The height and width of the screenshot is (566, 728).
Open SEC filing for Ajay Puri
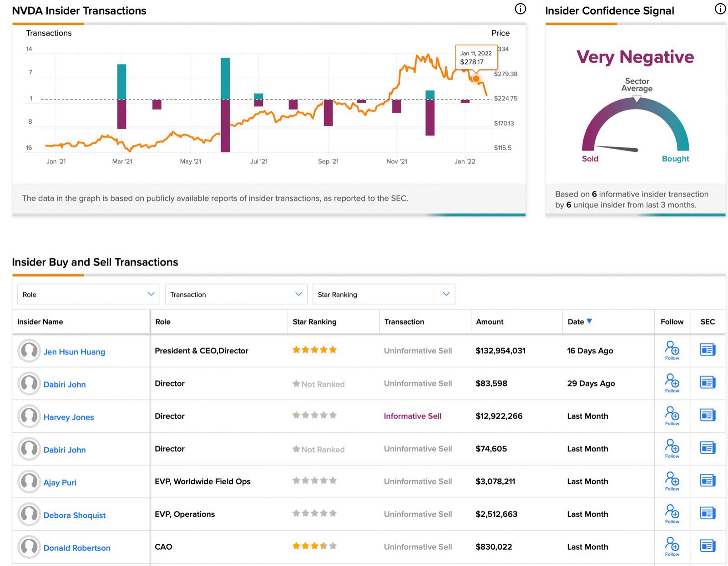tap(708, 481)
